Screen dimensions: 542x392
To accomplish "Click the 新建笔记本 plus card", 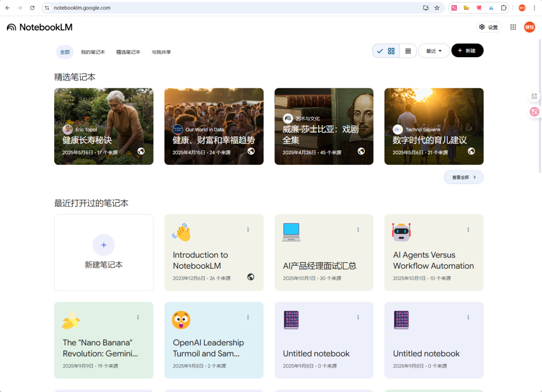I will 104,252.
